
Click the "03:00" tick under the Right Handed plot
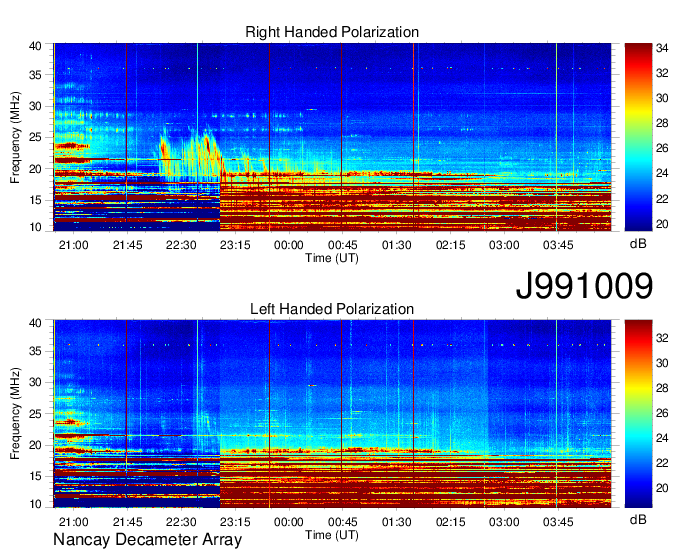[504, 245]
